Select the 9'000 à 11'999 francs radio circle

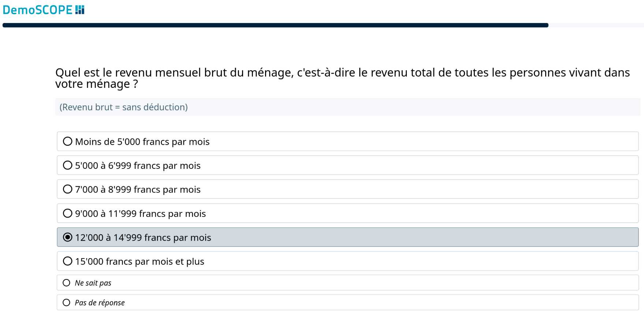pyautogui.click(x=68, y=213)
